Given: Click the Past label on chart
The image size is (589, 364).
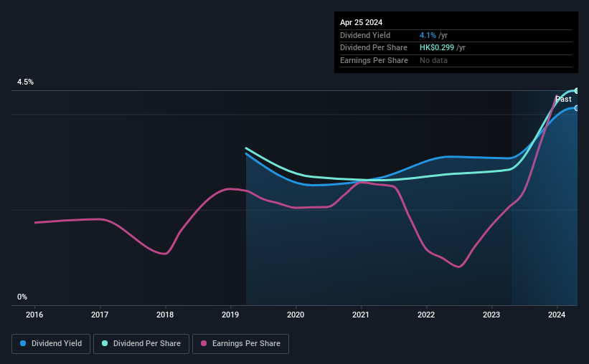Looking at the screenshot, I should pos(563,99).
